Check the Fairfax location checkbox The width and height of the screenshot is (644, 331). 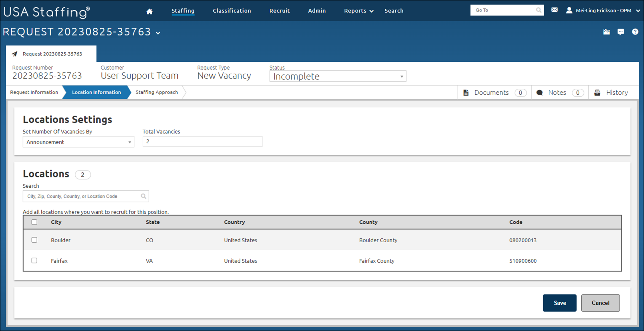[34, 260]
